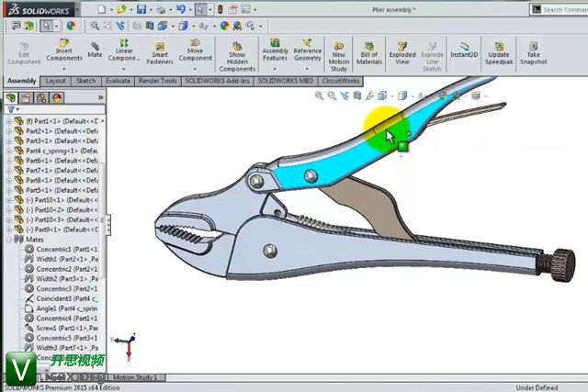The height and width of the screenshot is (392, 588).
Task: Toggle Instant3D mode
Action: pos(464,50)
